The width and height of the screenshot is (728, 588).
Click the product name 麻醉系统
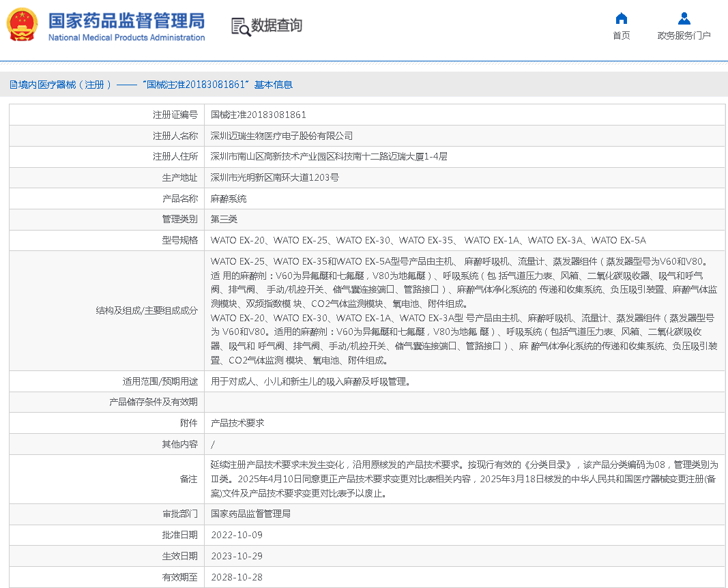[x=229, y=199]
